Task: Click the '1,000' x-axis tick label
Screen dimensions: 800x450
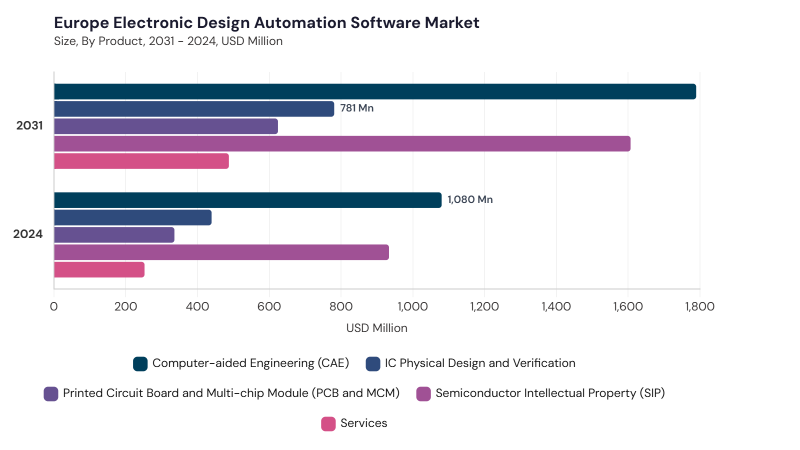Action: (413, 307)
